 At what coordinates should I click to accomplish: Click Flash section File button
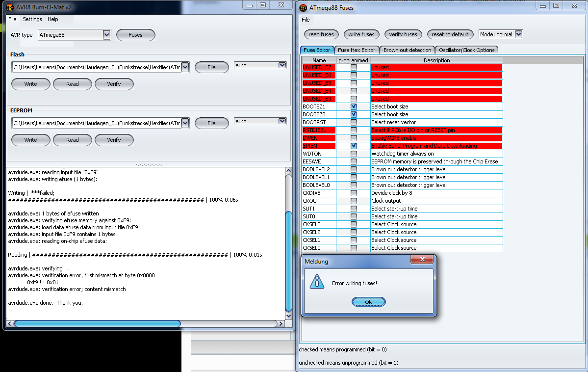click(211, 67)
